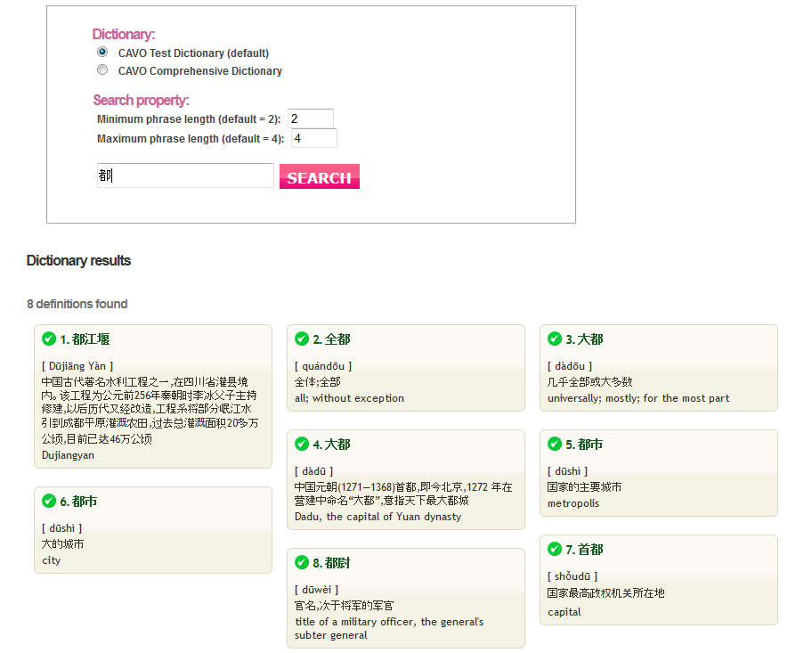Viewport: 812px width, 653px height.
Task: Click green checkmark icon beside 都江堰 entry
Action: [49, 339]
